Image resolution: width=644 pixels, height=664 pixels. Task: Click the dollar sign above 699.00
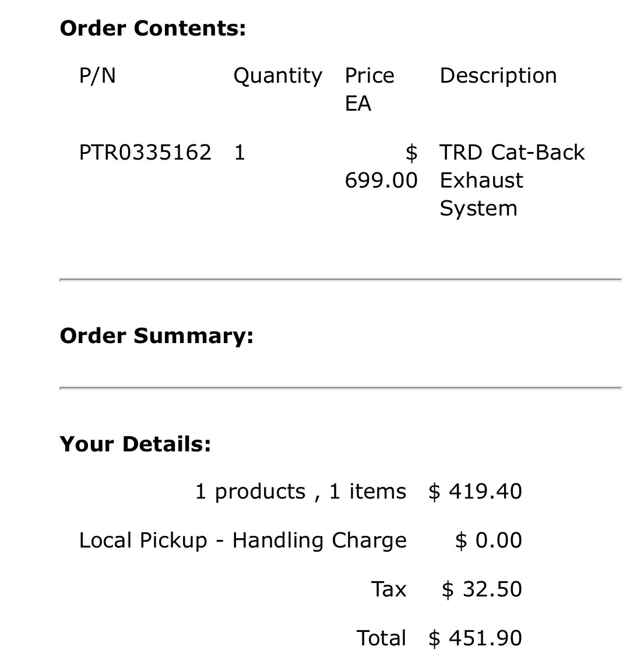tap(411, 153)
